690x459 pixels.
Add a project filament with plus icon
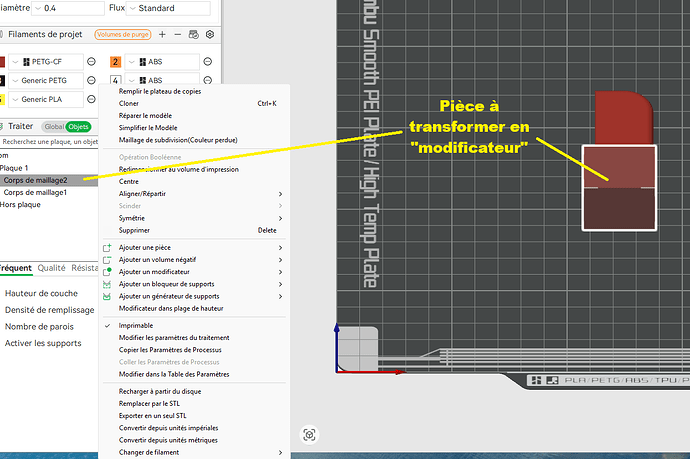tap(162, 34)
